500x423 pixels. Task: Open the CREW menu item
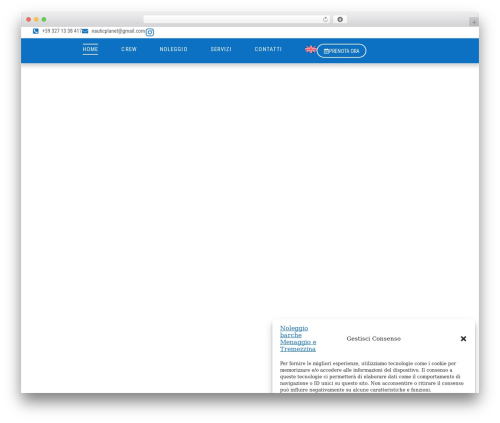(129, 49)
